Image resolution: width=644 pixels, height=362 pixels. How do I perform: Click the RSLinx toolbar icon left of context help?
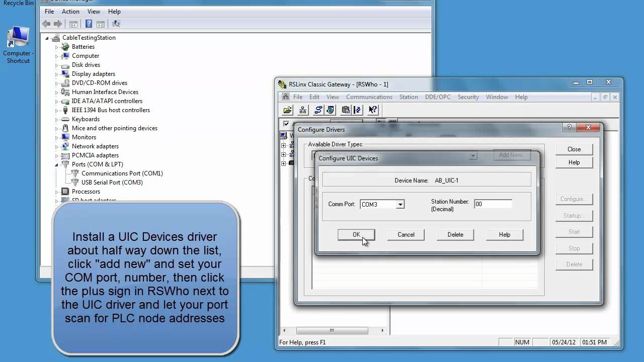(357, 110)
